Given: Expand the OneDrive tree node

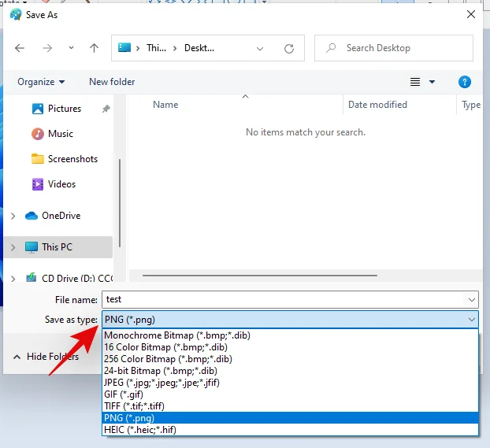Looking at the screenshot, I should (x=13, y=217).
